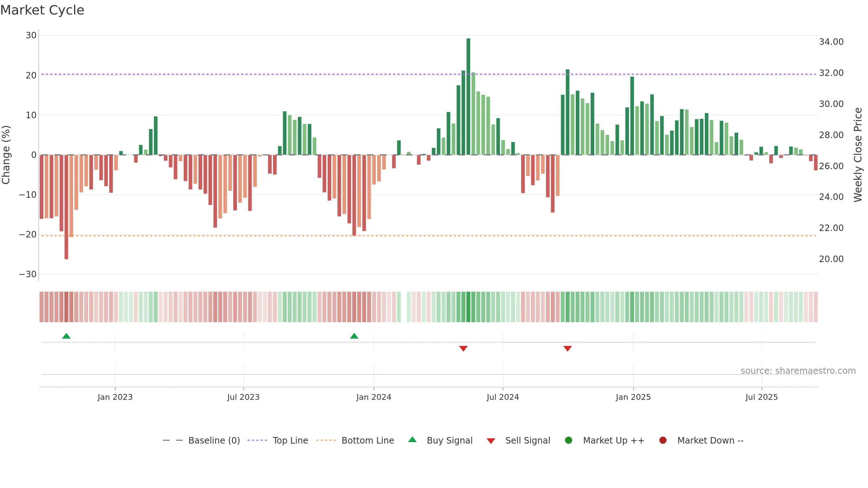
Task: Click the Market Down -- legend entry
Action: 701,440
